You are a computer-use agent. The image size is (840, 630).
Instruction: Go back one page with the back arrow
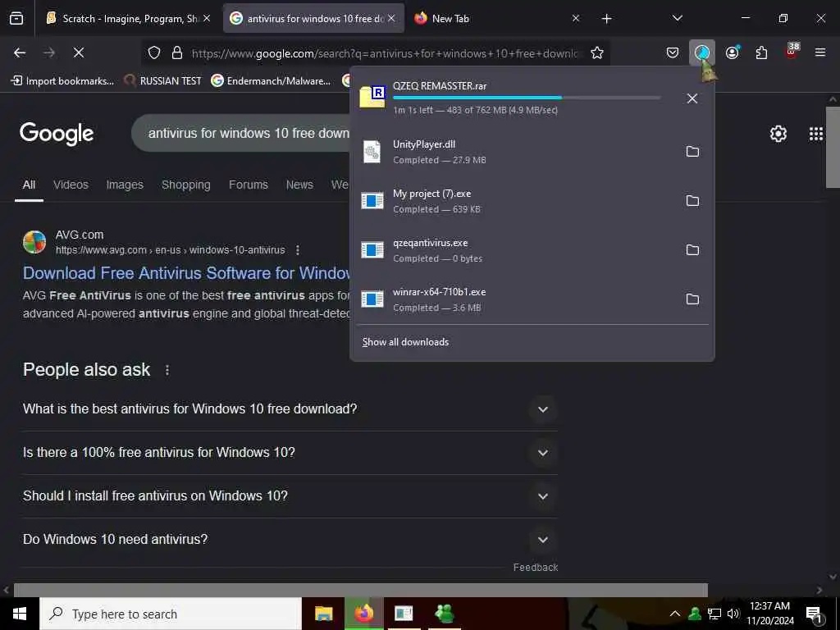tap(20, 52)
